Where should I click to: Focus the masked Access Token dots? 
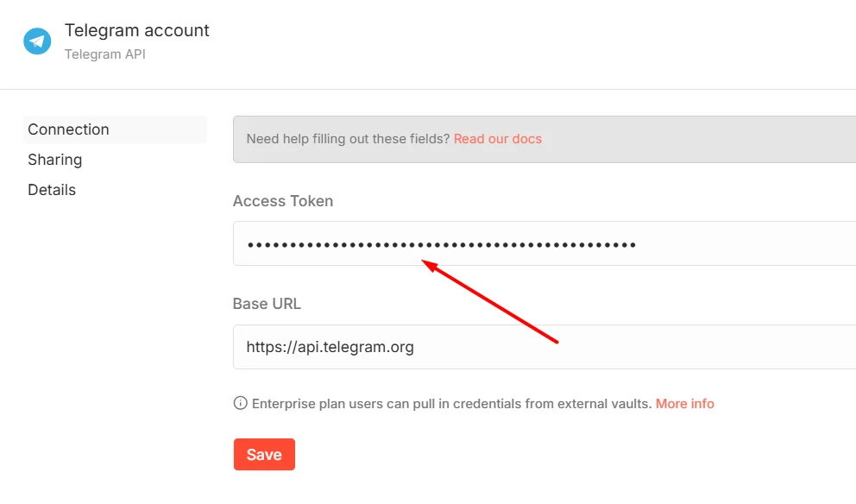tap(441, 244)
